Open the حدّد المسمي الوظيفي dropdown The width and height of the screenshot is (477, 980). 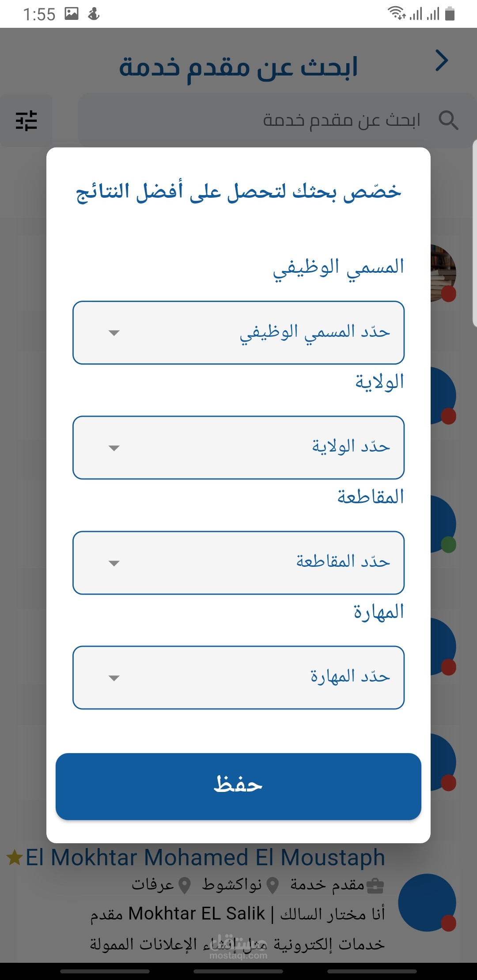238,333
